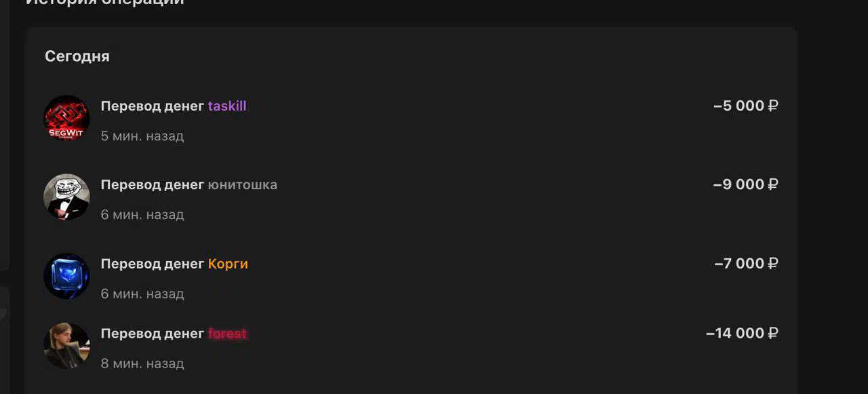Click 'Перевод денег' in the taskill row
This screenshot has width=868, height=394.
pos(153,106)
